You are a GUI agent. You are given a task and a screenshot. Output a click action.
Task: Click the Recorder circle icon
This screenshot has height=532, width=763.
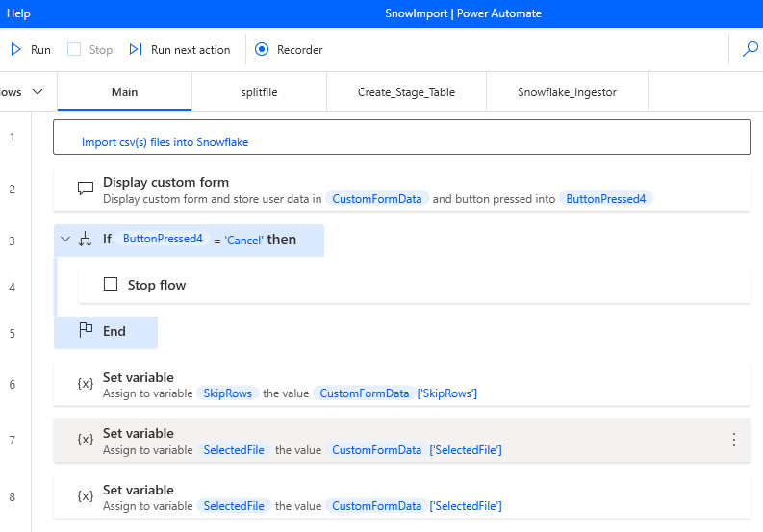point(262,50)
